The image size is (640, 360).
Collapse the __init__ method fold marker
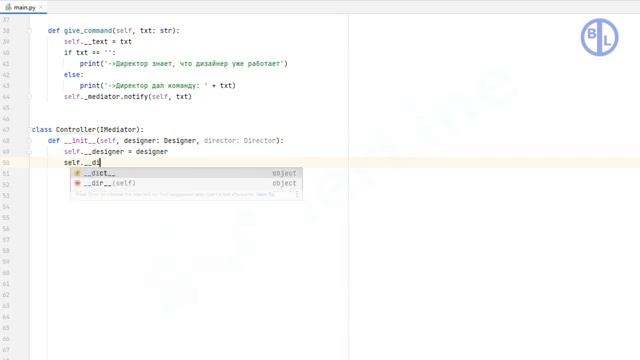coord(29,141)
